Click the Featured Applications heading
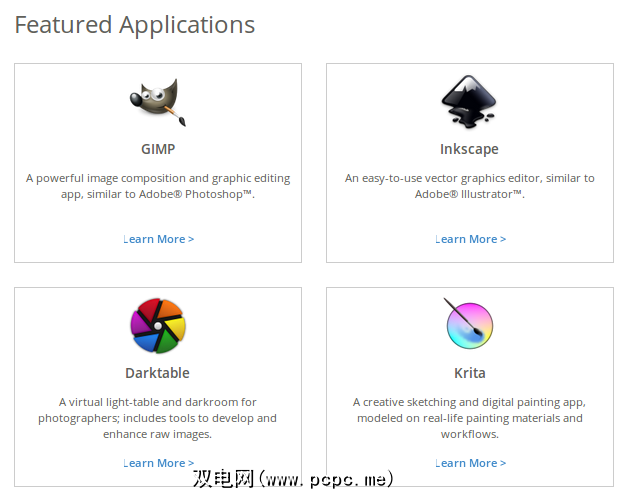 point(135,25)
